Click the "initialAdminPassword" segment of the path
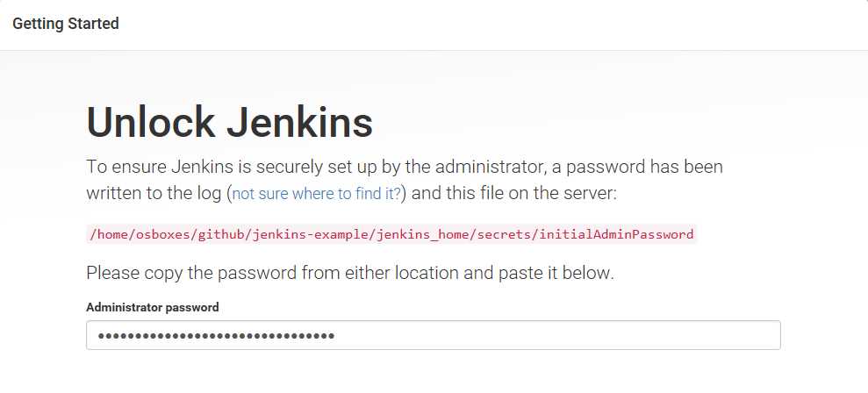This screenshot has width=868, height=393. coord(617,234)
